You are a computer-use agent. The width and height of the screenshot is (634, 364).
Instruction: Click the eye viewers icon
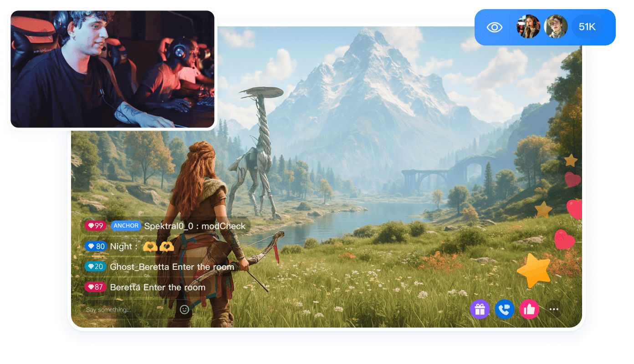494,27
